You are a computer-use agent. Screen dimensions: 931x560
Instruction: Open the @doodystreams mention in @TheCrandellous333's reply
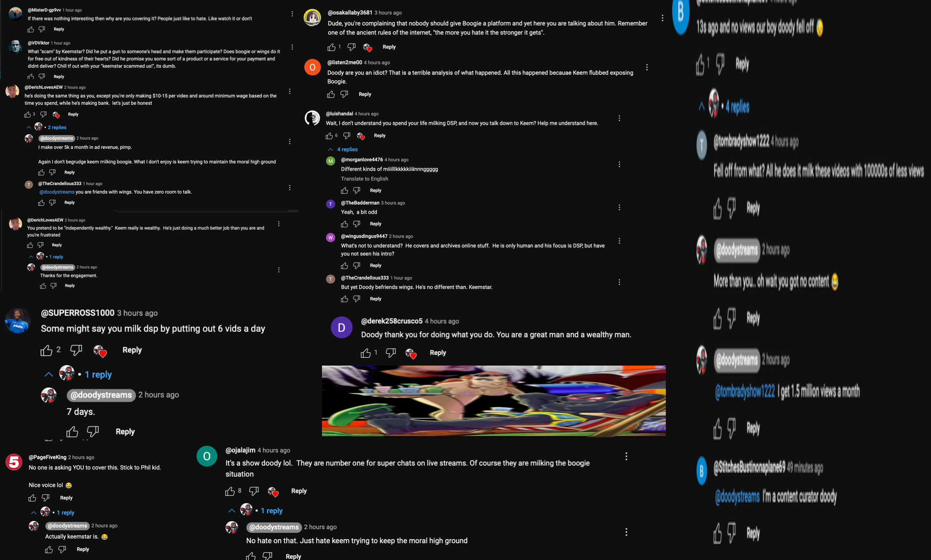coord(57,192)
